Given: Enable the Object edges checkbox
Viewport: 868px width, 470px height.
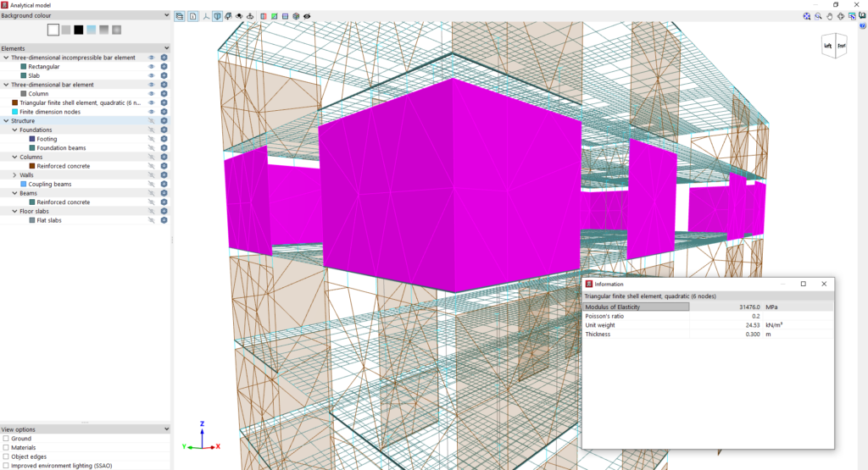Looking at the screenshot, I should 6,456.
